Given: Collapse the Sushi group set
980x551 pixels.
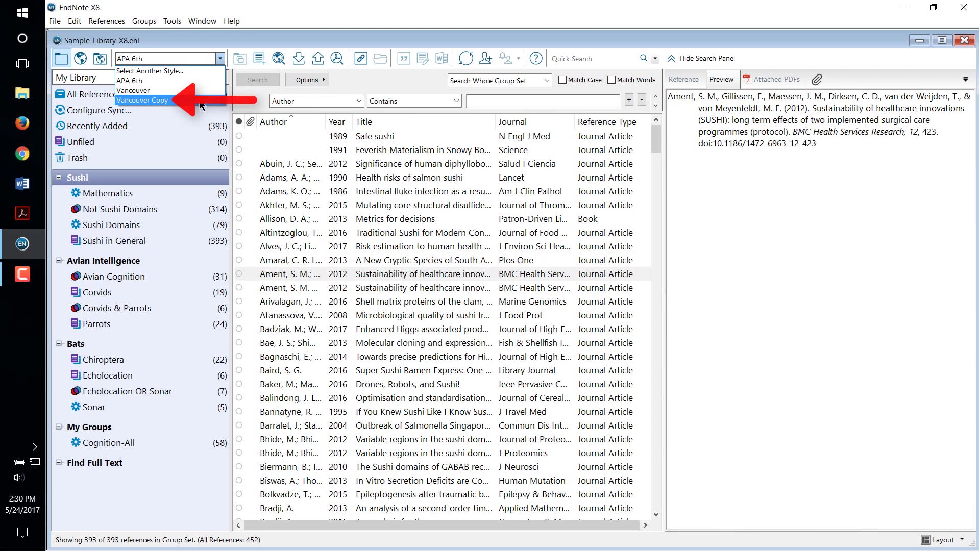Looking at the screenshot, I should [x=60, y=177].
